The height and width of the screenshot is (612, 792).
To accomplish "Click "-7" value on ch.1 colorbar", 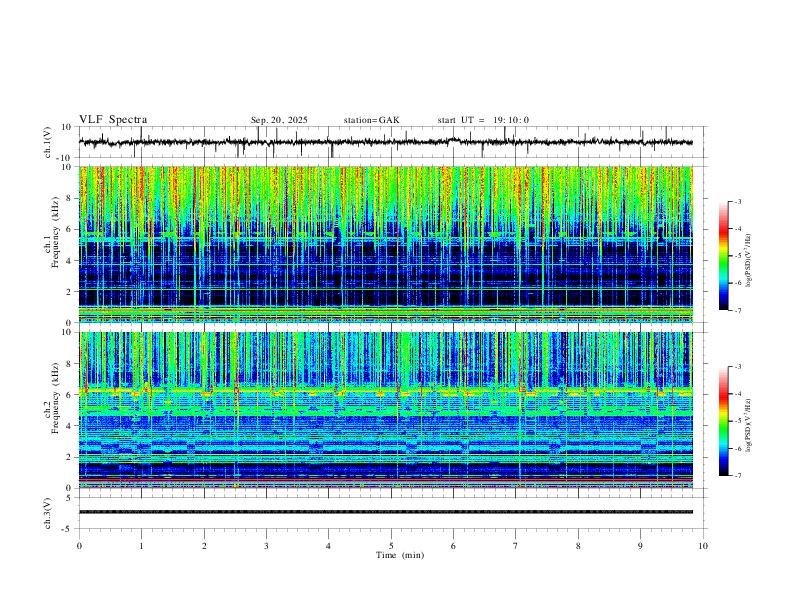I will 738,311.
